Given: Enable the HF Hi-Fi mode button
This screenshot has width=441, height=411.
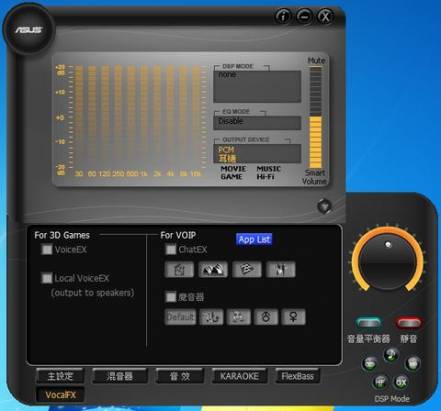Looking at the screenshot, I should tap(380, 382).
